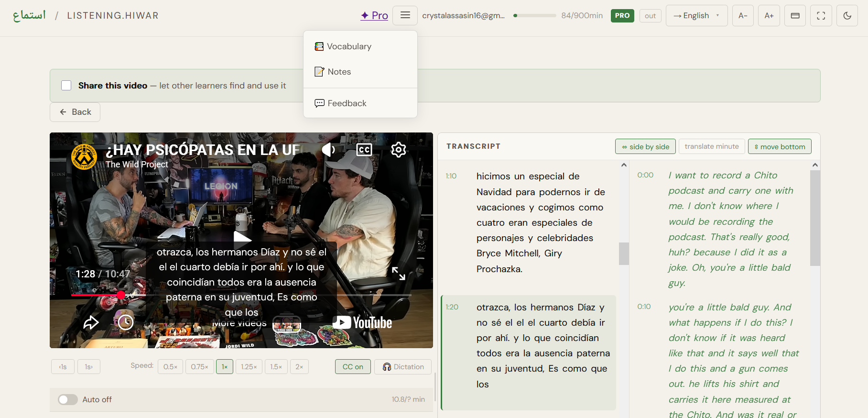The height and width of the screenshot is (418, 868).
Task: Seek using the red video progress bar
Action: click(x=241, y=295)
